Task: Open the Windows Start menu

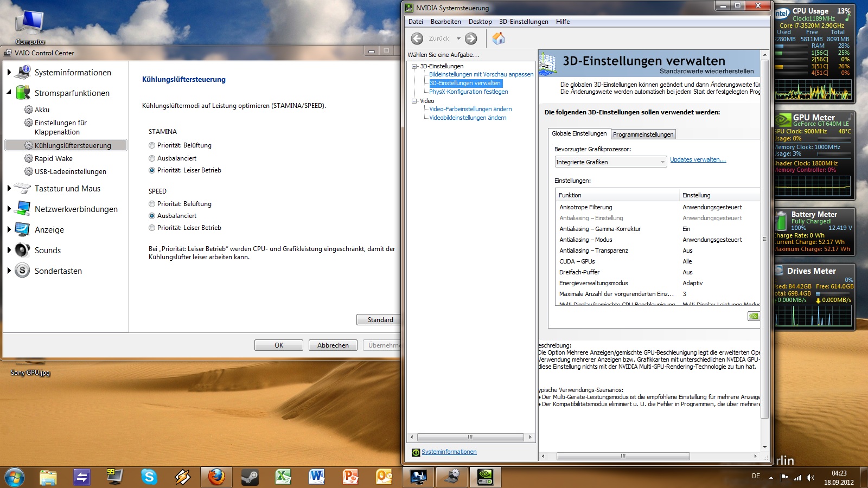Action: tap(15, 477)
